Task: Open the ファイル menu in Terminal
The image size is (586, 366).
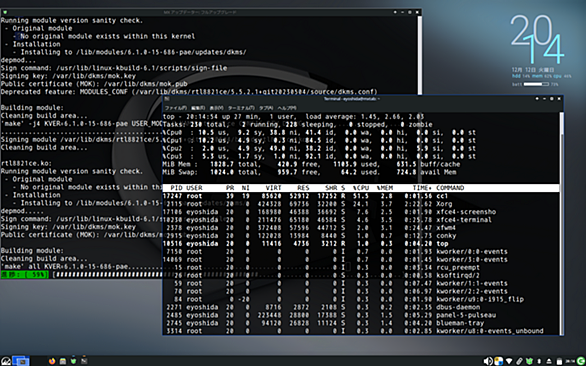Action: [x=176, y=108]
